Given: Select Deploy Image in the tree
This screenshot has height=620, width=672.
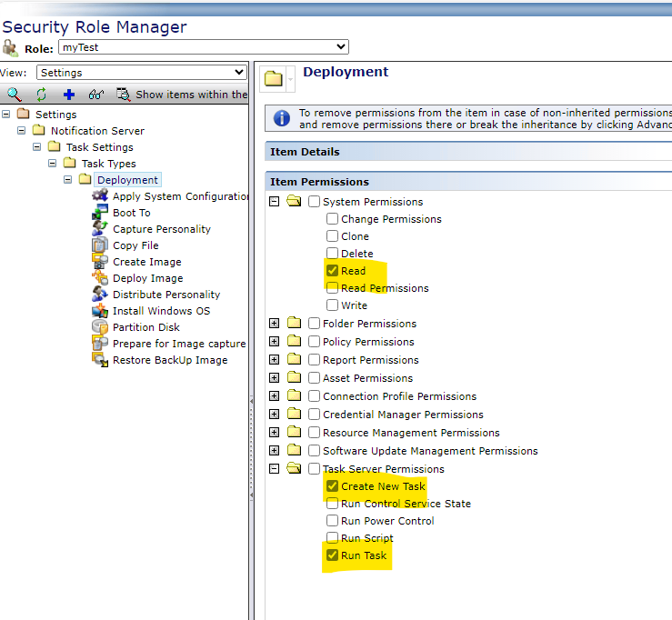Looking at the screenshot, I should click(x=147, y=278).
